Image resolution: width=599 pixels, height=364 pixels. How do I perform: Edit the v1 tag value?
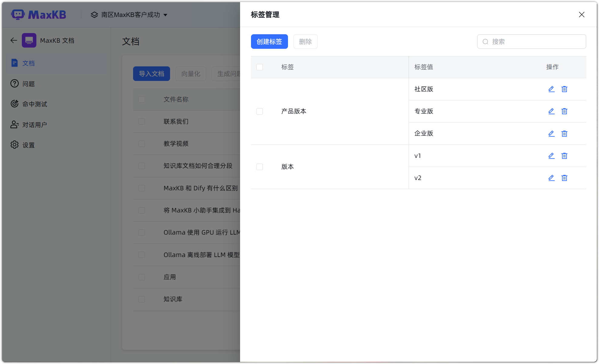(x=551, y=156)
